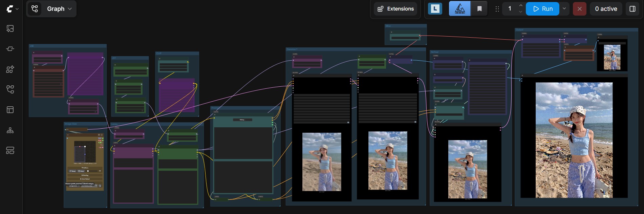Image resolution: width=644 pixels, height=214 pixels.
Task: Click the batch count field showing 1
Action: [x=510, y=9]
